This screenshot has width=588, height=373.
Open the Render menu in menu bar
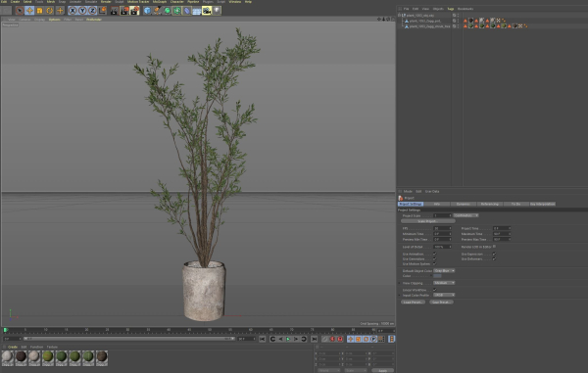[x=106, y=2]
